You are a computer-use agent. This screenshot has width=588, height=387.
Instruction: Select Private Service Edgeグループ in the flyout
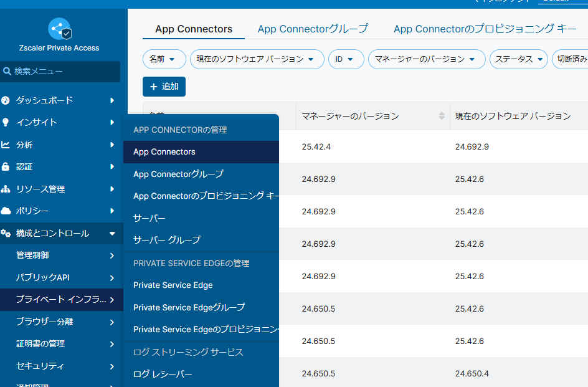point(201,307)
